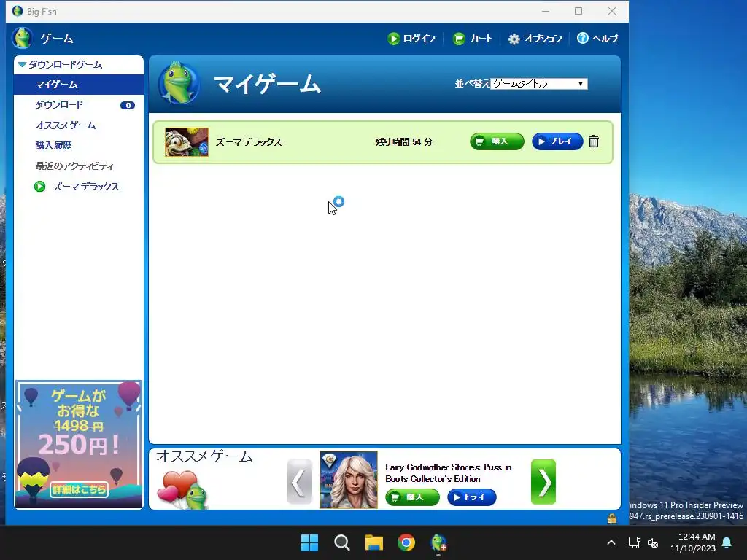Open the ログイン login button
The height and width of the screenshot is (560, 747).
[x=411, y=39]
